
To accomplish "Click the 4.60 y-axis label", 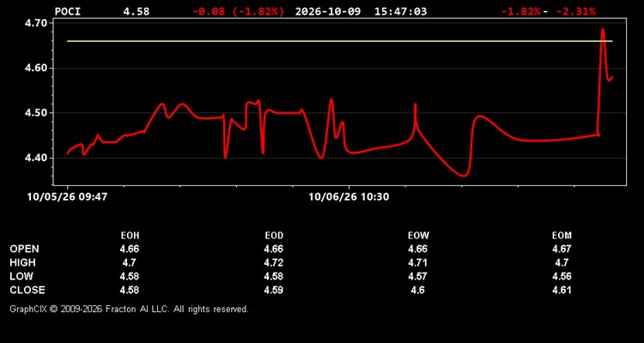I will pos(36,68).
